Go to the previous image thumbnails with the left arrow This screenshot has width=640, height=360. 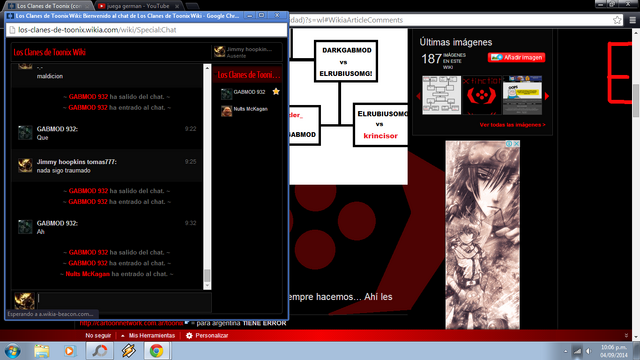point(418,96)
